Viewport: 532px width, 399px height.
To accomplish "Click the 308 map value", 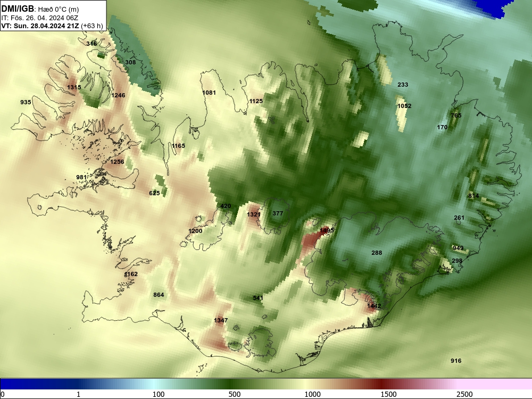I will click(130, 62).
